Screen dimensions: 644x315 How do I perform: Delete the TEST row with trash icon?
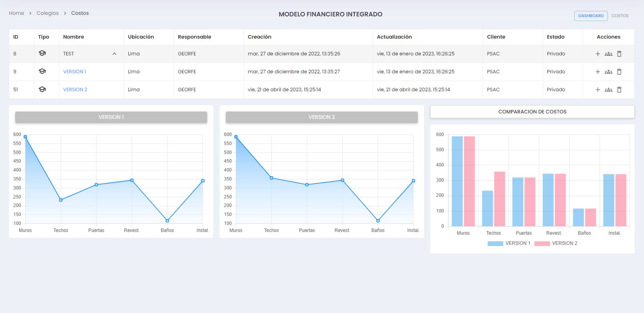(619, 54)
